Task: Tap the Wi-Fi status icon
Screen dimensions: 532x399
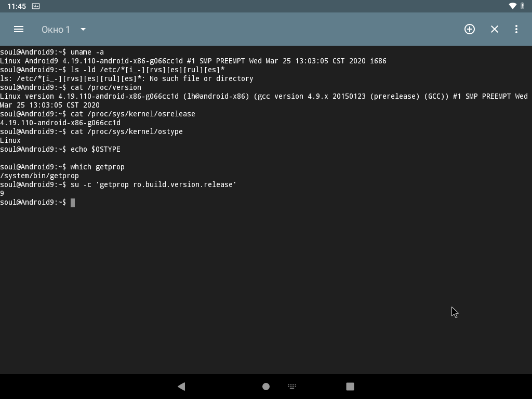Action: pos(512,6)
